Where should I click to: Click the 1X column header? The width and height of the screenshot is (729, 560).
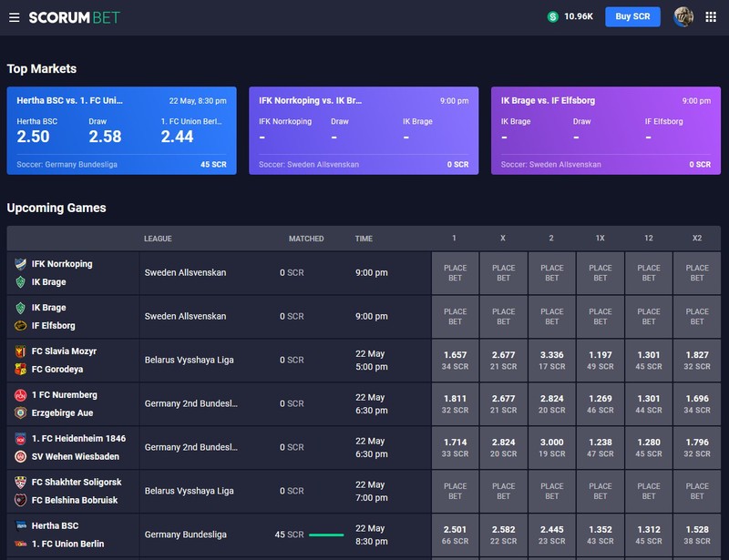(601, 238)
